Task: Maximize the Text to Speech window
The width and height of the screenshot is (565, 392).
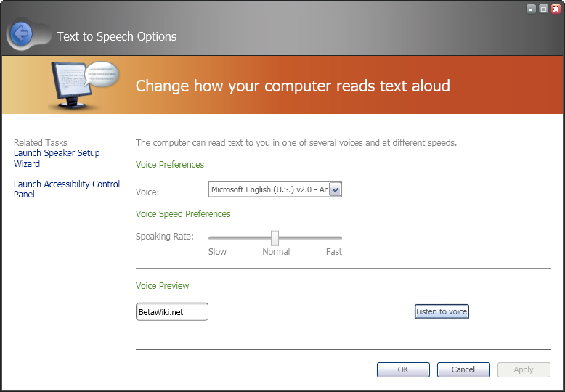Action: (x=543, y=9)
